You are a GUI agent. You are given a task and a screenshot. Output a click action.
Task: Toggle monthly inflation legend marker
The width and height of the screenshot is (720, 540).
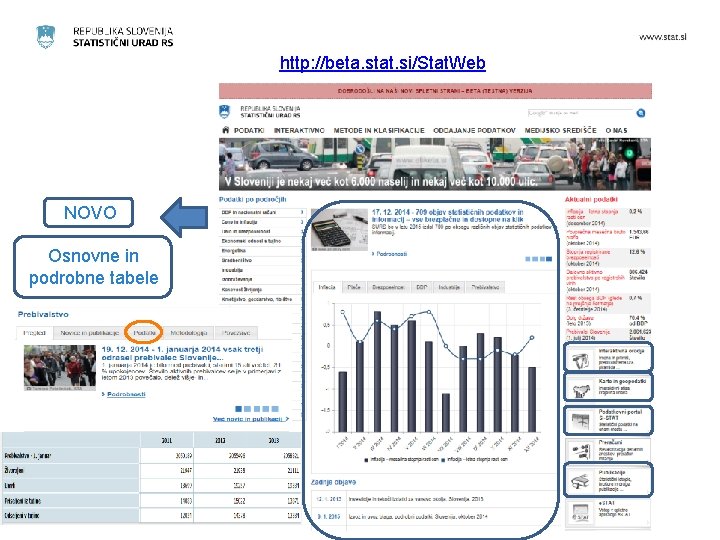366,460
